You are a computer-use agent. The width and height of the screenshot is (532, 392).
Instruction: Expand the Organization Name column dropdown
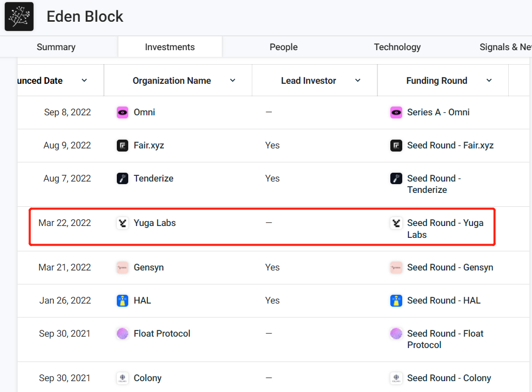(233, 80)
